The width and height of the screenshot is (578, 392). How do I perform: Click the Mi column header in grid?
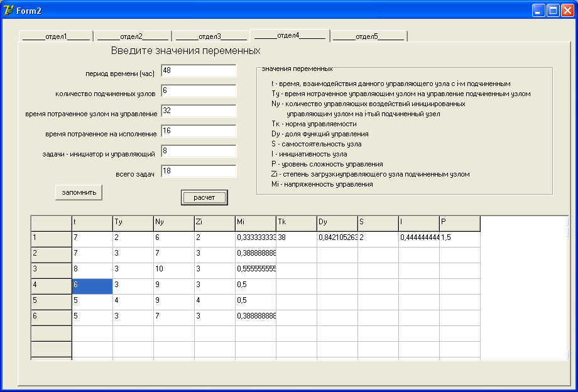[x=255, y=223]
